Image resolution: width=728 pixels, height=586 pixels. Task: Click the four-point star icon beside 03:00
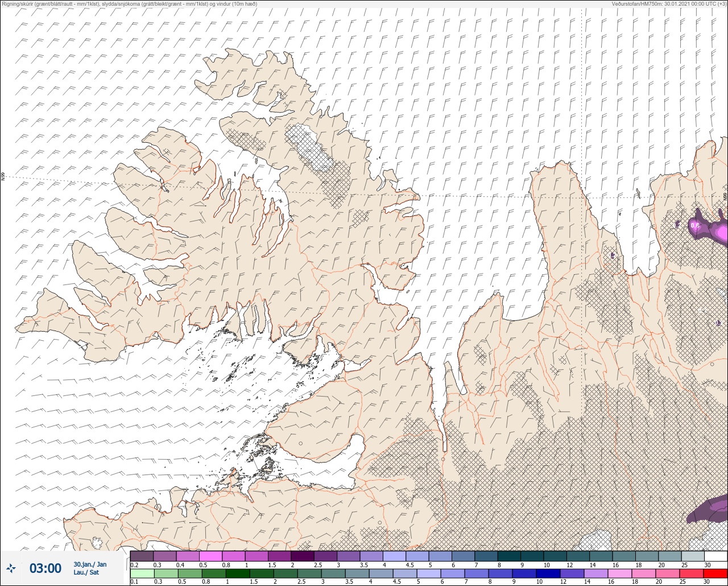click(11, 568)
